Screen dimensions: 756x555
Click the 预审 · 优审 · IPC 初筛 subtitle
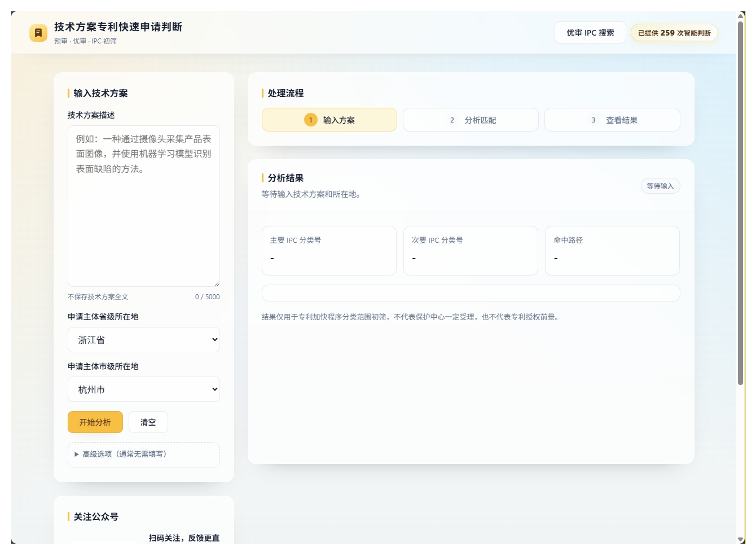(x=86, y=41)
